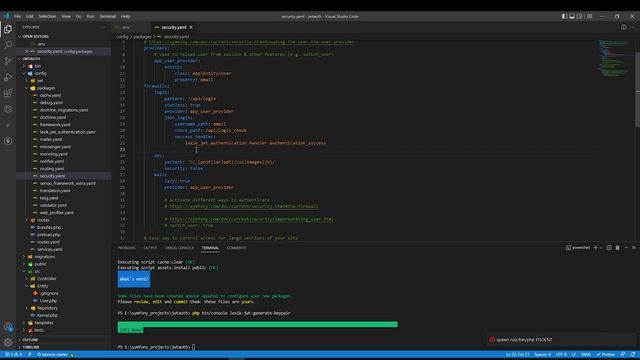Open doctrine_migrations.yaml file

tap(64, 110)
